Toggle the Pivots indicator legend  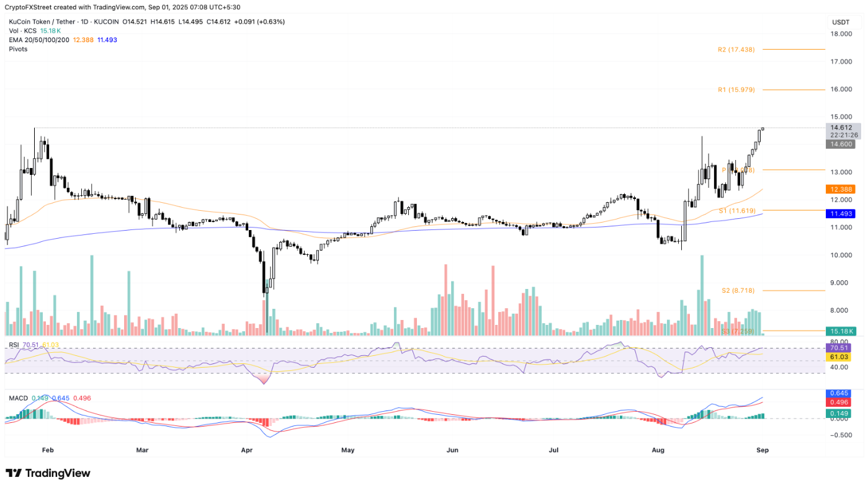pos(17,48)
